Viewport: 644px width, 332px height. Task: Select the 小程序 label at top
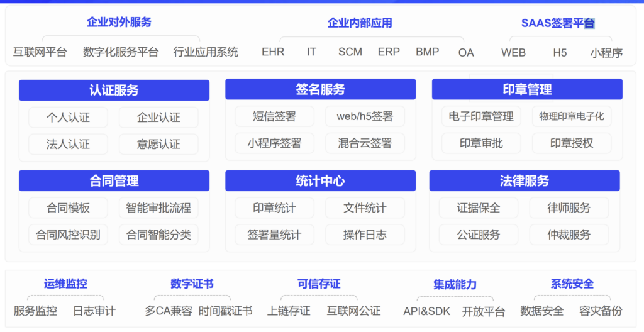(x=606, y=53)
